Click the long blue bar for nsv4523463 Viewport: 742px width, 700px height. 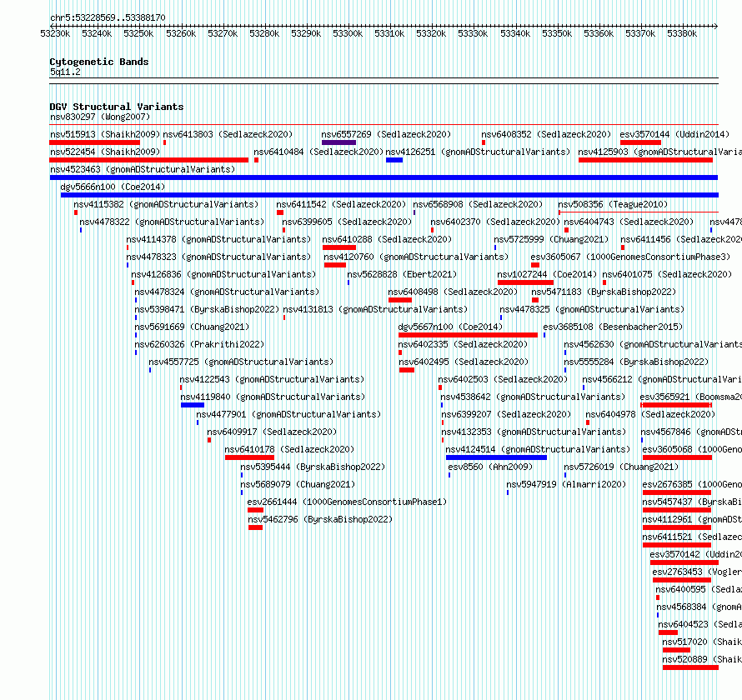(x=384, y=177)
